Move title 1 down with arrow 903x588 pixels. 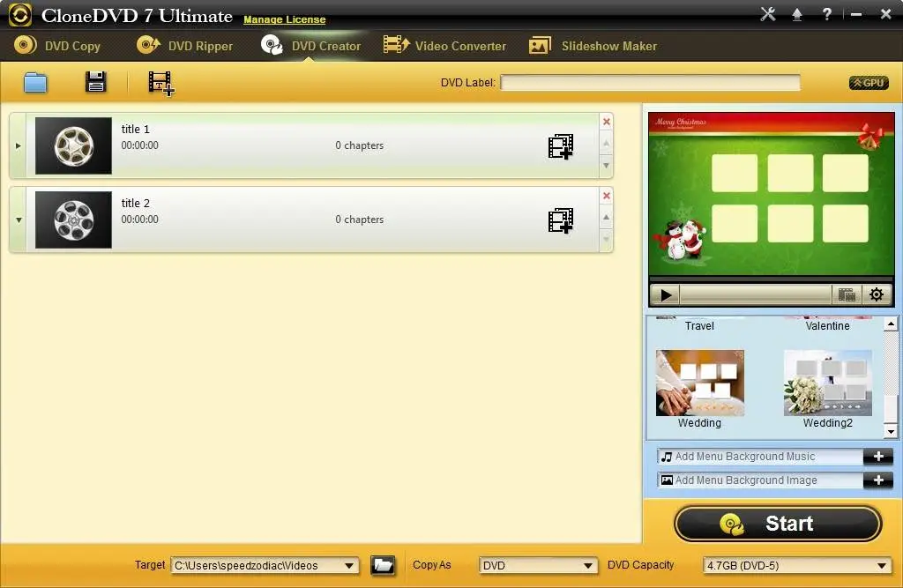(x=606, y=166)
